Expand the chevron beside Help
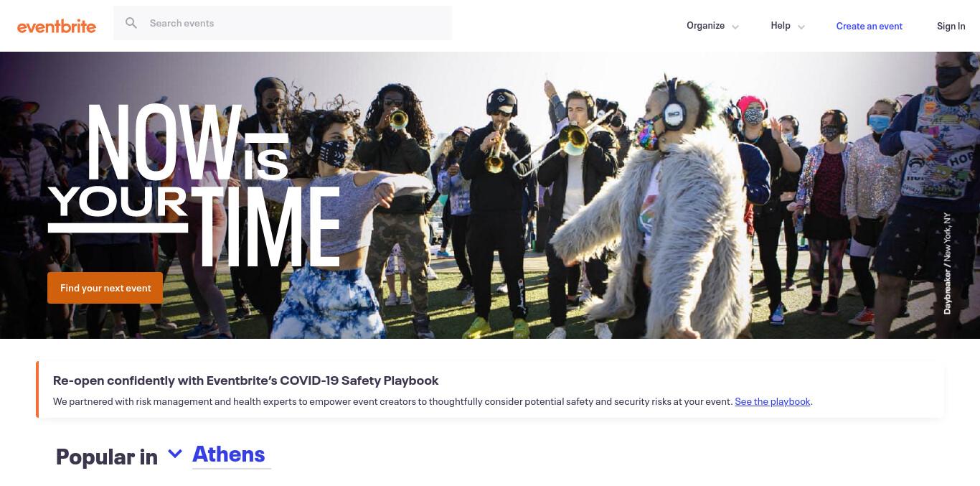The width and height of the screenshot is (980, 486). (x=801, y=27)
